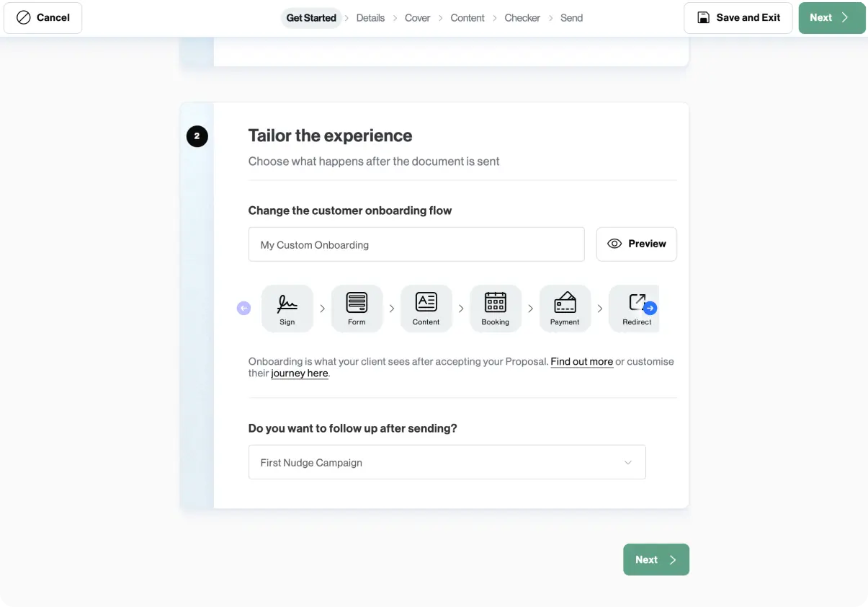
Task: Open the Booking step icon
Action: (x=496, y=303)
